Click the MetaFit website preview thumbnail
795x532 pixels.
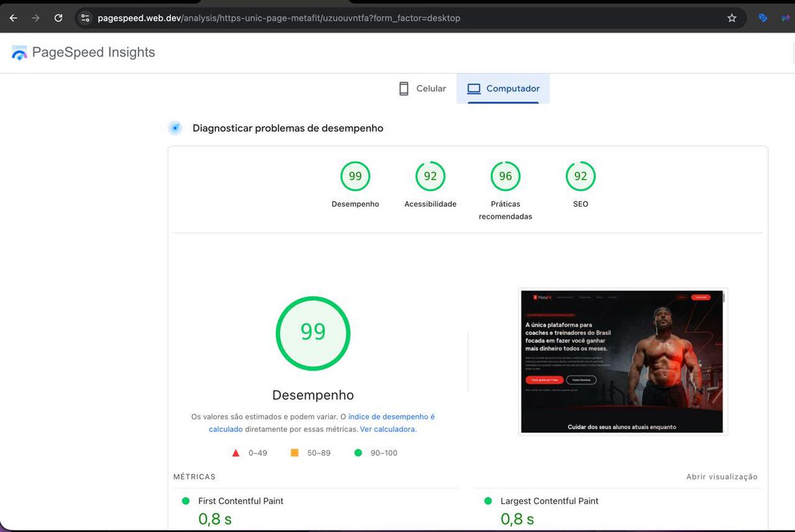pos(622,361)
